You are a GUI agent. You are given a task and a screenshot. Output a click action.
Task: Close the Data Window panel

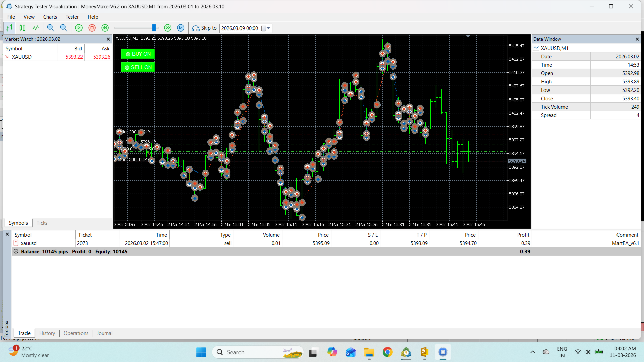click(637, 39)
